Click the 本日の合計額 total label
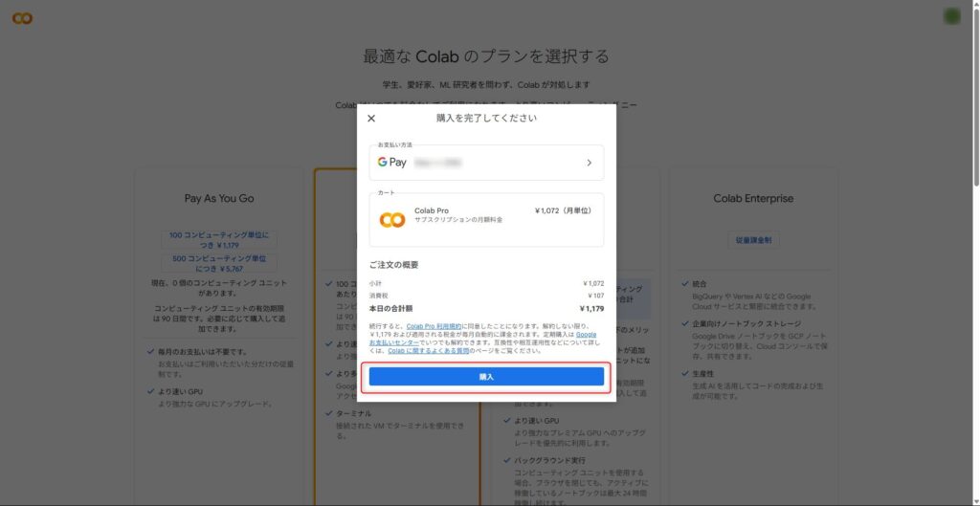Viewport: 980px width, 506px height. point(390,309)
